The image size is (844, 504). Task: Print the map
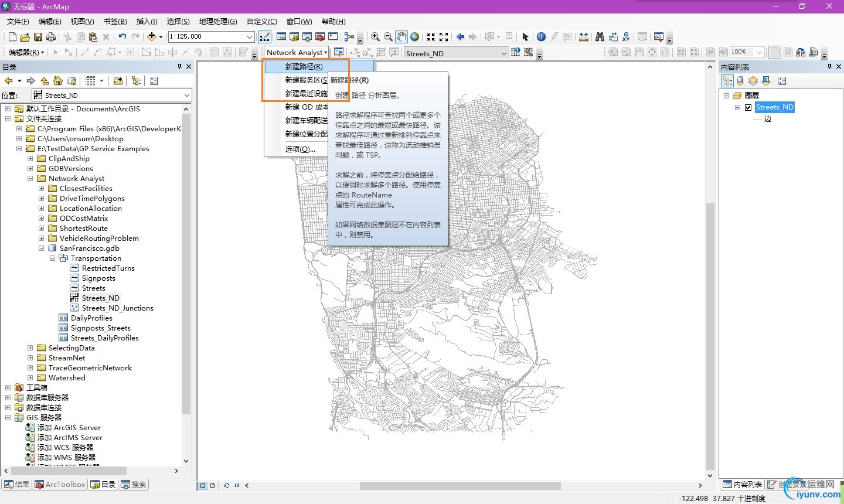51,37
